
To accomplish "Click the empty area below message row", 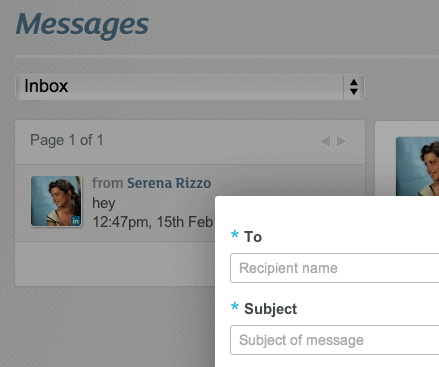I will click(x=115, y=264).
